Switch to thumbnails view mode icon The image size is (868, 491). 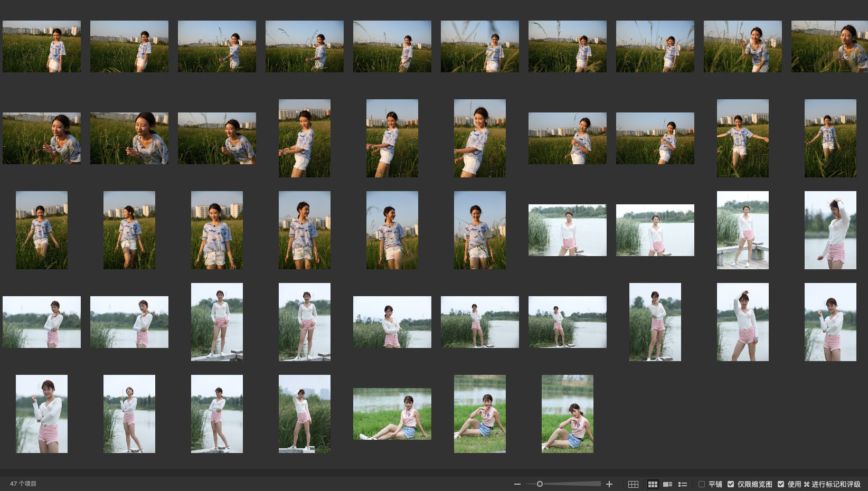[x=653, y=484]
